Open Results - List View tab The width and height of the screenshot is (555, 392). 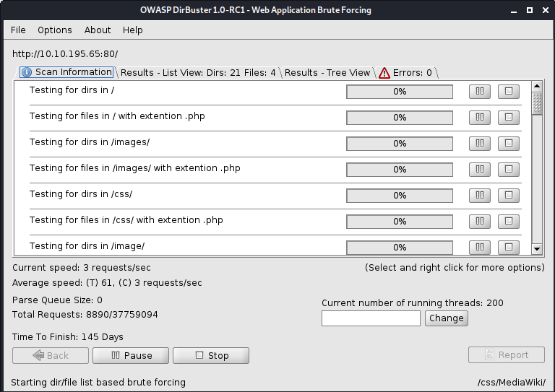coord(198,73)
